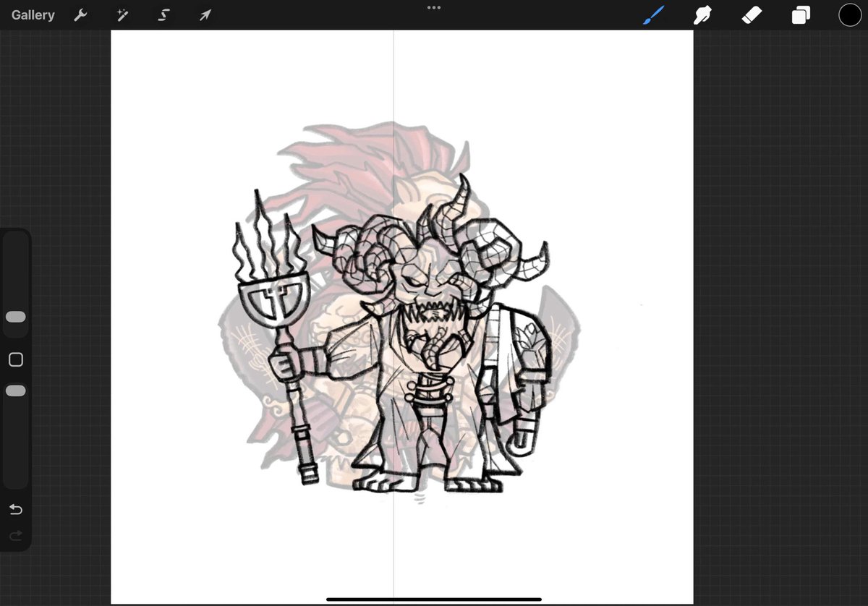
Task: Open the Layers panel
Action: (x=801, y=14)
